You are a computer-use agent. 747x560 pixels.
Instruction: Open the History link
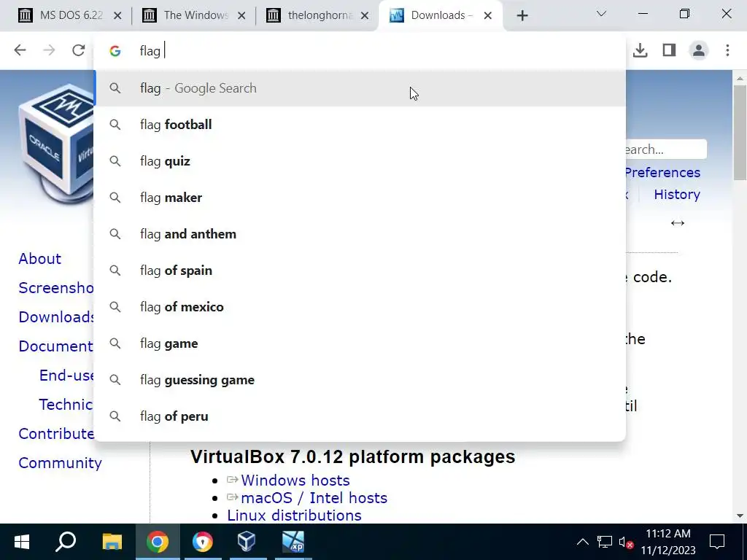[677, 194]
